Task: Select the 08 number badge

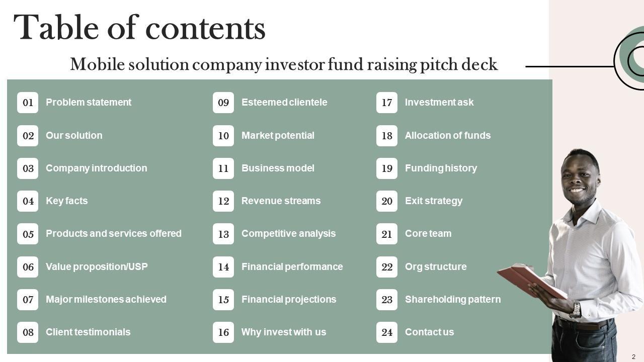Action: [28, 332]
